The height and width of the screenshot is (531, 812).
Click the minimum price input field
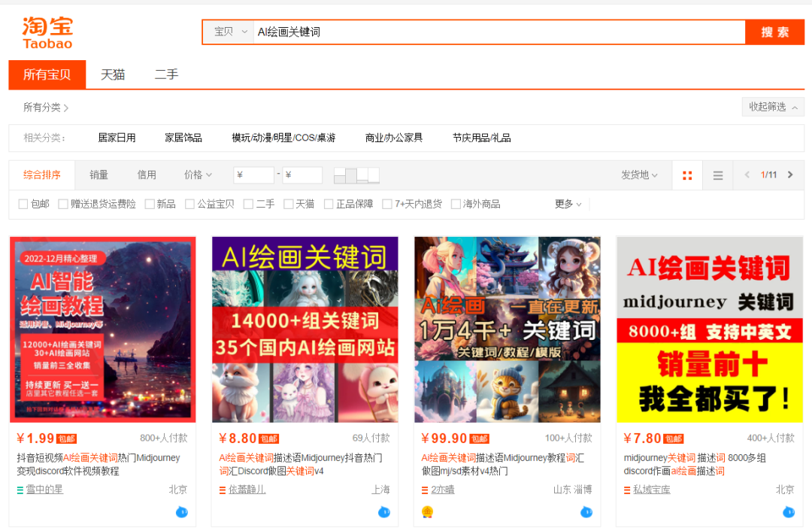[x=254, y=175]
